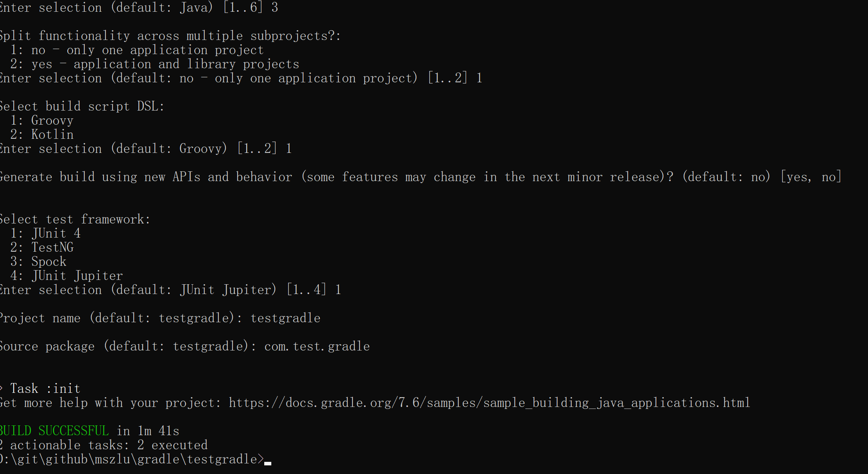Click 'Select test framework:' heading

click(x=75, y=219)
